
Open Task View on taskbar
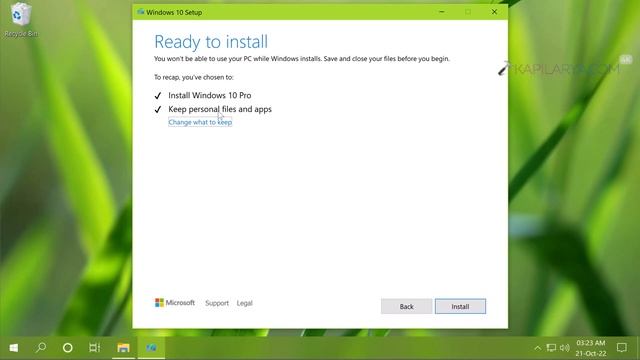95,348
